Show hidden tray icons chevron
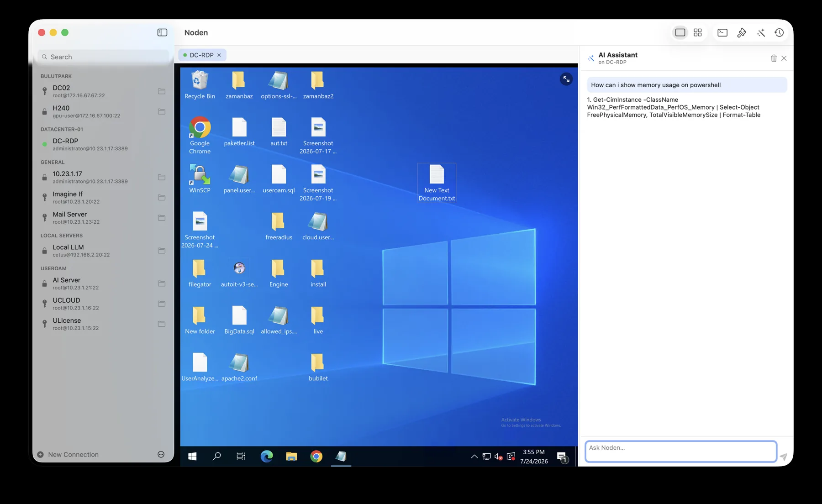The width and height of the screenshot is (822, 504). point(474,456)
